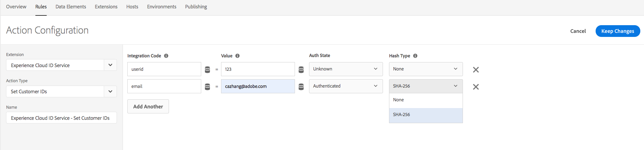Show Hash Type info tooltip

[x=415, y=56]
